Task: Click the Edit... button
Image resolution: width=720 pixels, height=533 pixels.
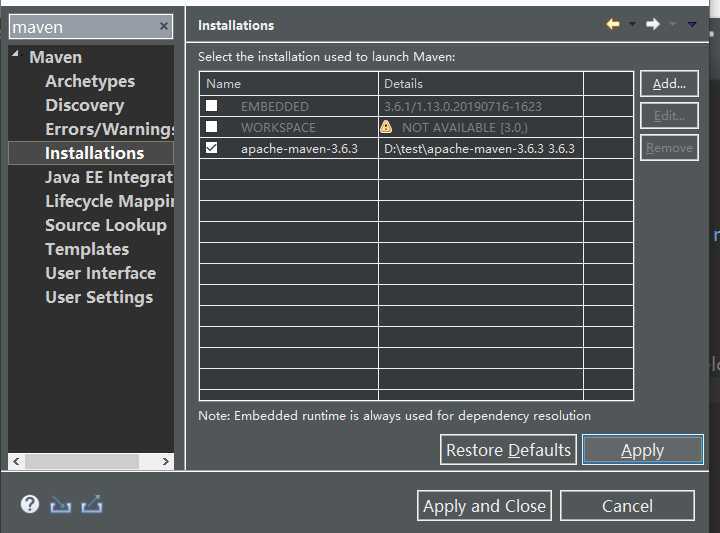Action: pos(669,115)
